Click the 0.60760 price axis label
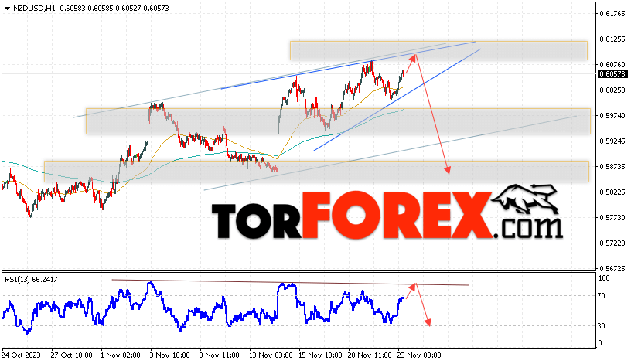Screen dimensions: 631x364 click(x=612, y=64)
